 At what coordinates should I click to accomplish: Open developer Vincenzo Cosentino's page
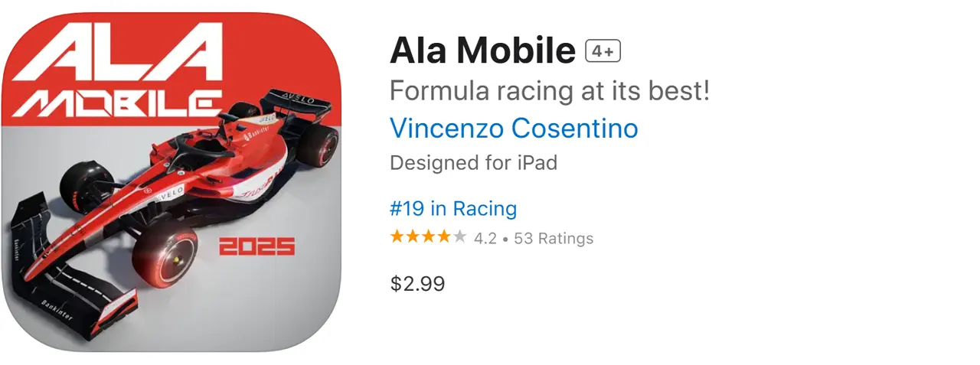point(514,128)
